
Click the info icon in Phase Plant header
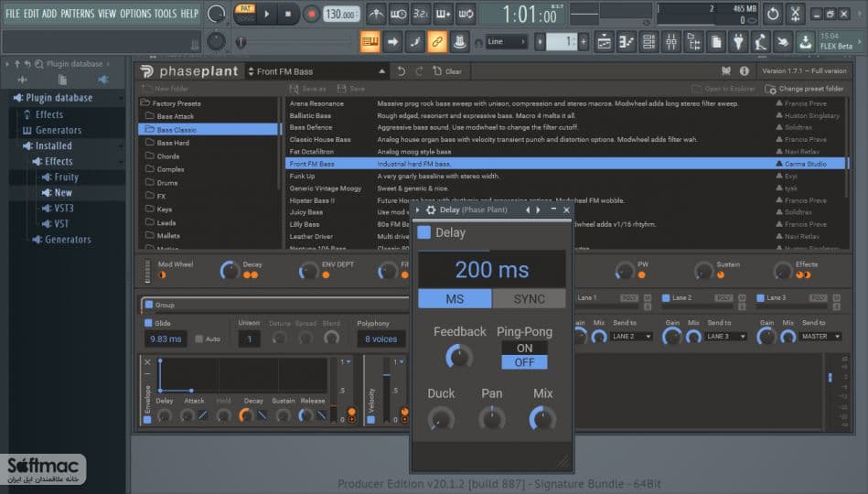click(x=744, y=70)
